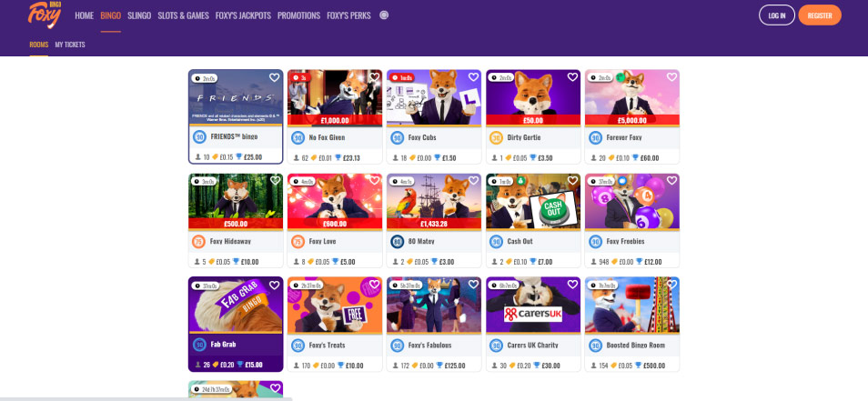Viewport: 868px width, 401px height.
Task: Click the Register button
Action: coord(819,15)
